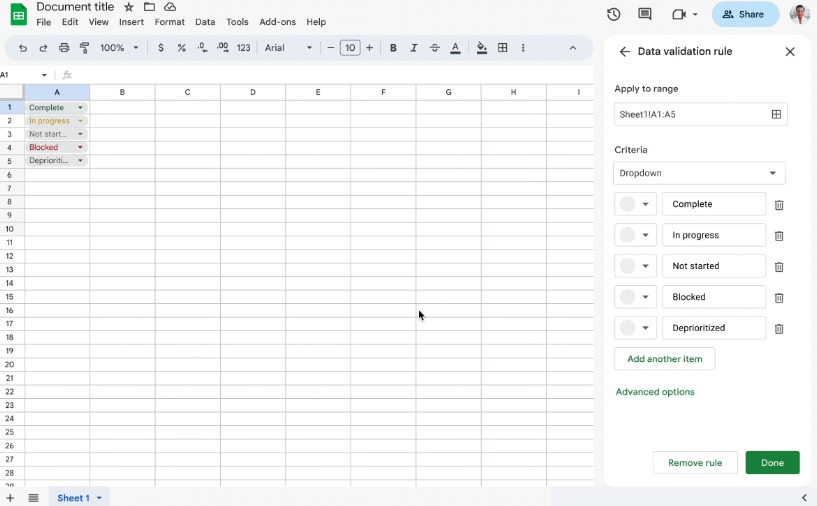Viewport: 817px width, 506px height.
Task: Click the print icon
Action: pyautogui.click(x=64, y=48)
